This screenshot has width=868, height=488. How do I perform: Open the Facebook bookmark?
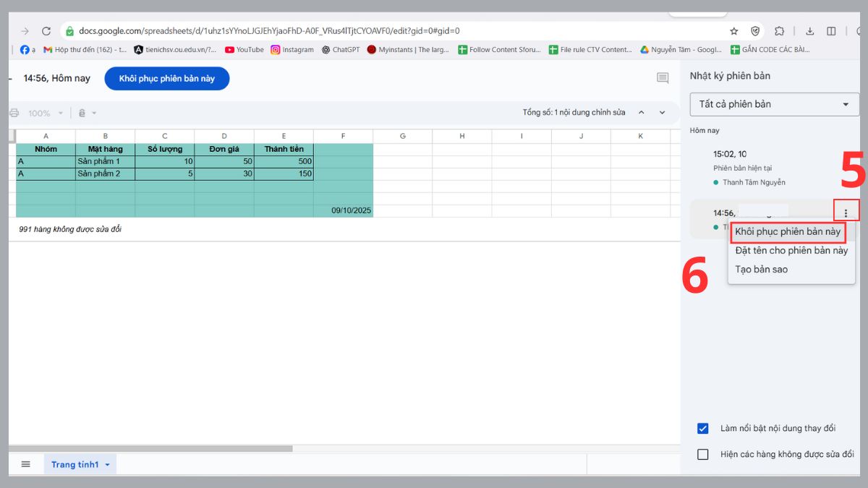pos(27,50)
